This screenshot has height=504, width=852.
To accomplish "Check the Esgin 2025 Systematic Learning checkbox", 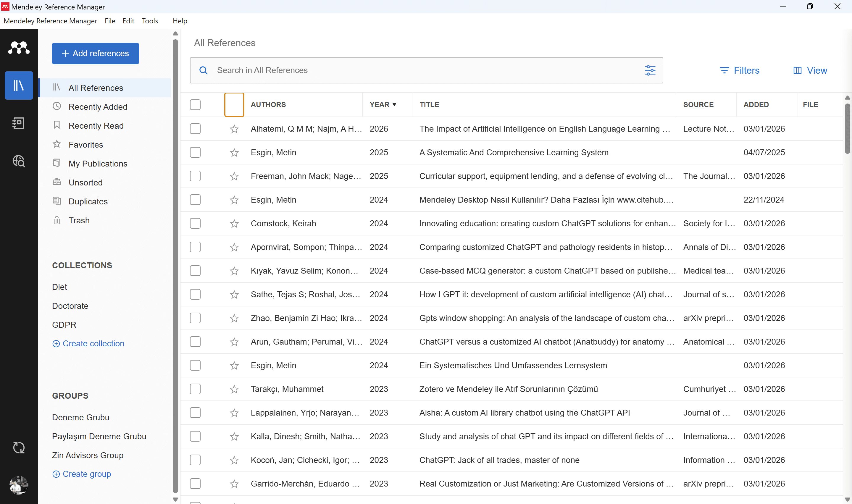I will [195, 153].
